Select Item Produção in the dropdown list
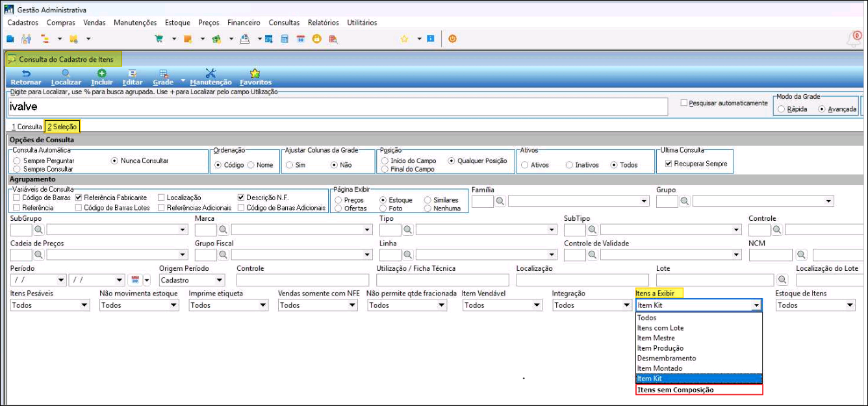This screenshot has width=868, height=406. coord(699,348)
